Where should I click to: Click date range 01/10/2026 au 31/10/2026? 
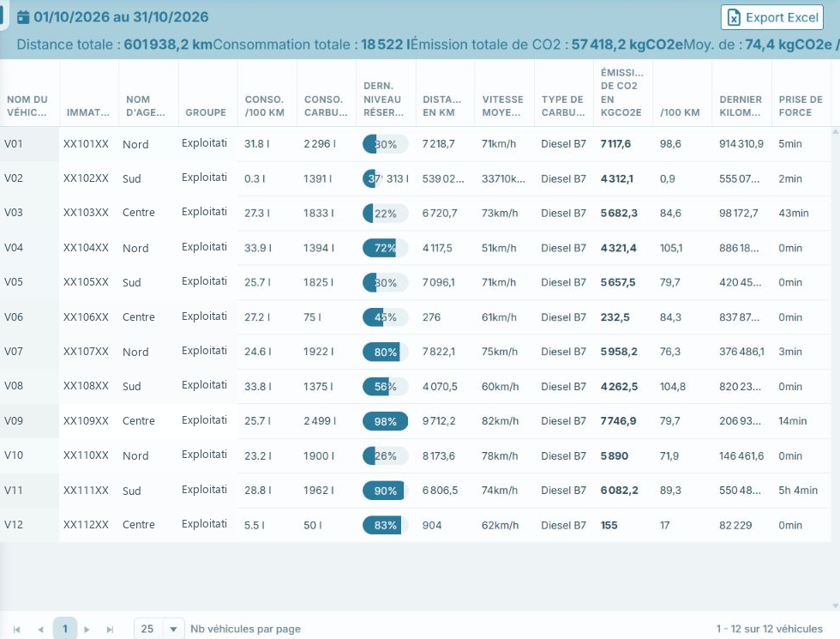(x=121, y=17)
